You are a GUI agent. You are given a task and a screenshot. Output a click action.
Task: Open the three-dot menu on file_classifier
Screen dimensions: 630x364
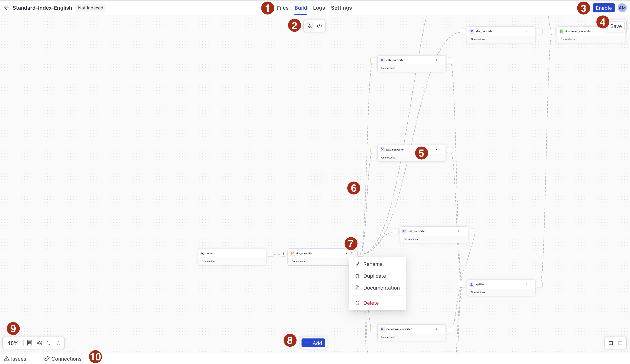[351, 253]
